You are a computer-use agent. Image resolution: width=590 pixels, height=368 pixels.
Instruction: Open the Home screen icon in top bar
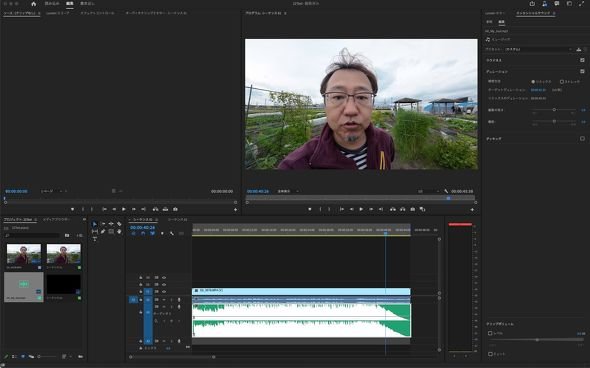(34, 4)
